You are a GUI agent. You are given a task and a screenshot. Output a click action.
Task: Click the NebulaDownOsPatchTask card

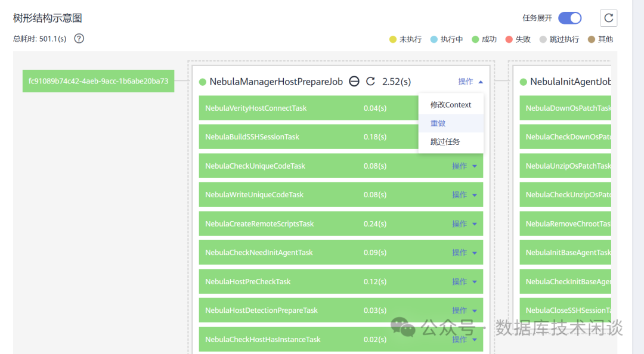pos(565,108)
